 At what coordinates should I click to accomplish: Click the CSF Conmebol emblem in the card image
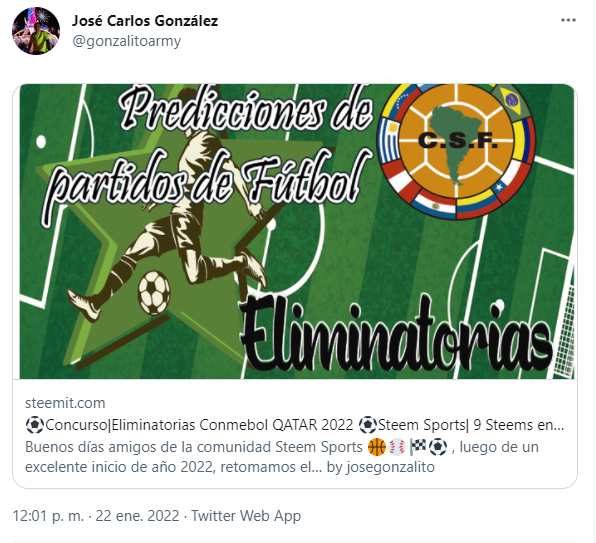(x=456, y=151)
